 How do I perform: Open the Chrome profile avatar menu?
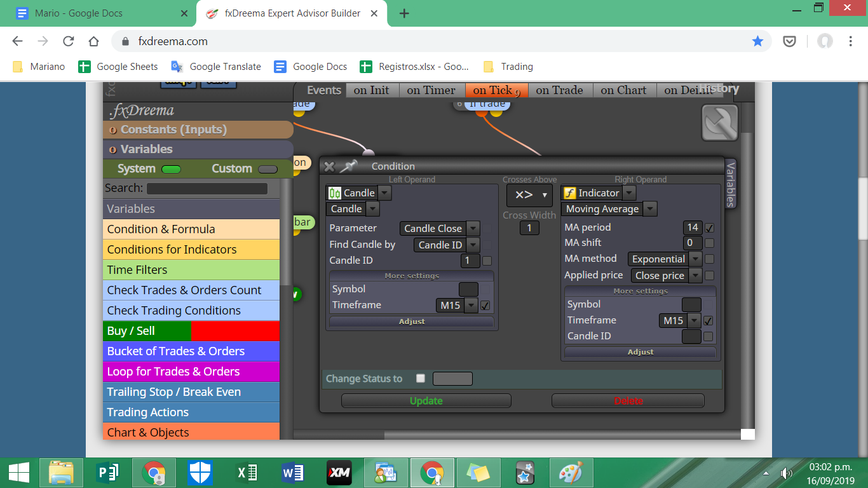pos(825,41)
